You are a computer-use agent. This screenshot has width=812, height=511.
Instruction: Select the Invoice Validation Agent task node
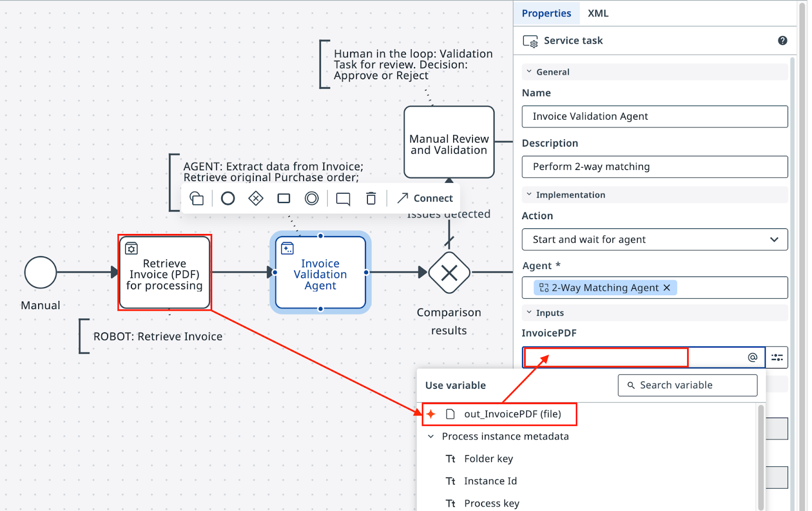(320, 272)
